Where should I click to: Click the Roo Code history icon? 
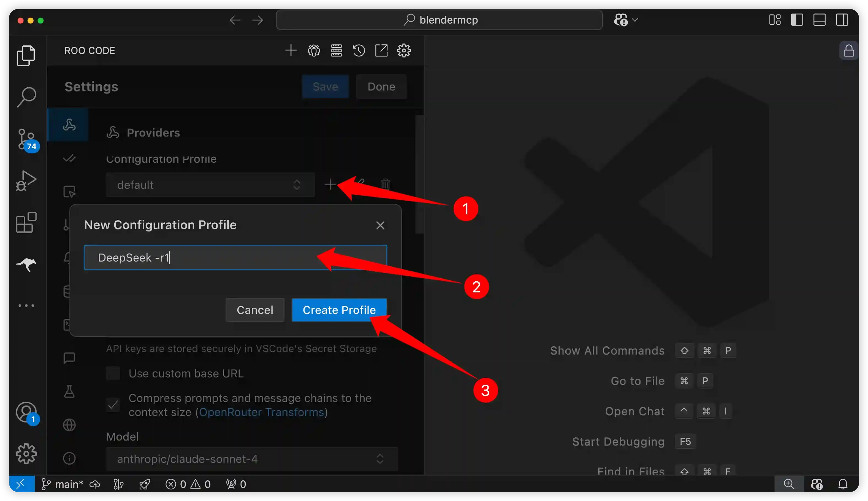coord(359,51)
